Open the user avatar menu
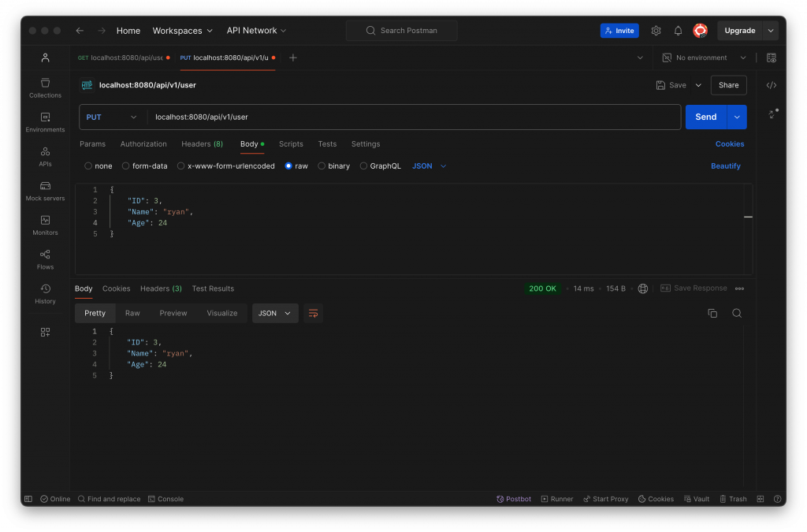This screenshot has height=532, width=807. pos(701,31)
